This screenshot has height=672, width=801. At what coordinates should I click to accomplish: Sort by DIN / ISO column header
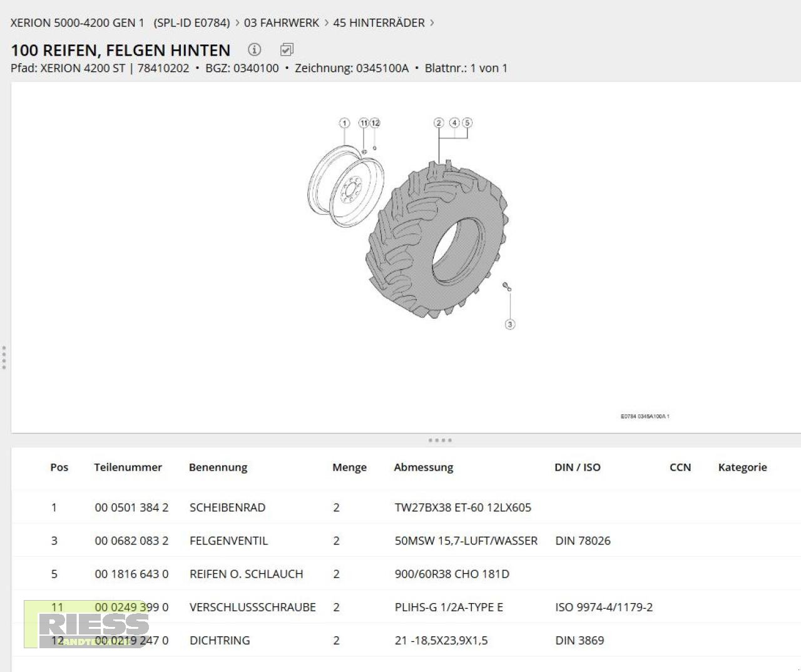tap(577, 467)
